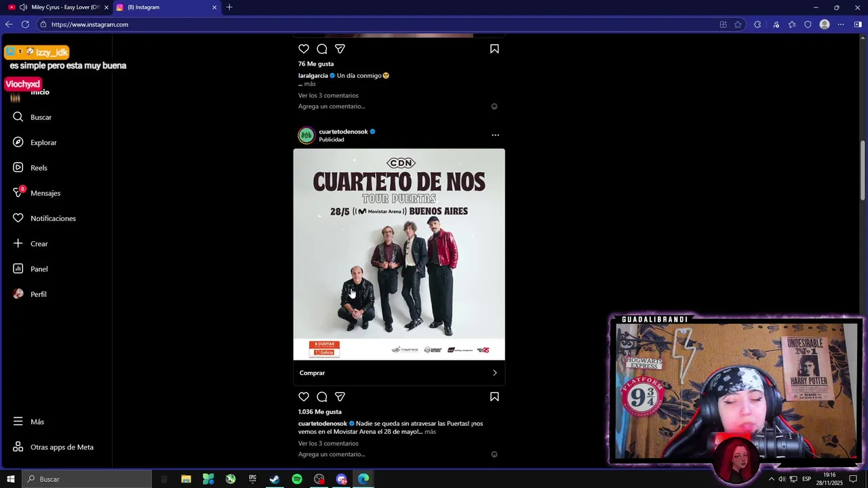Screen dimensions: 868x488
Task: Comment on the laralgarcia post
Action: (322, 49)
